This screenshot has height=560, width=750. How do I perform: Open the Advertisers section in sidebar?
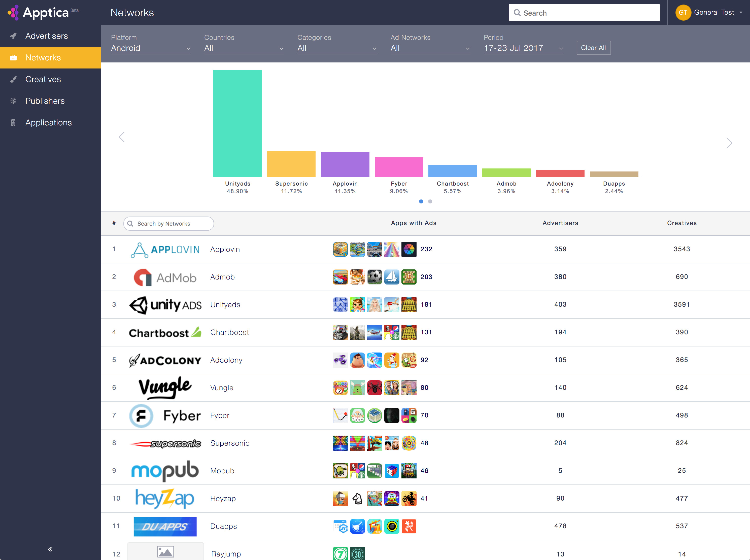(x=50, y=36)
